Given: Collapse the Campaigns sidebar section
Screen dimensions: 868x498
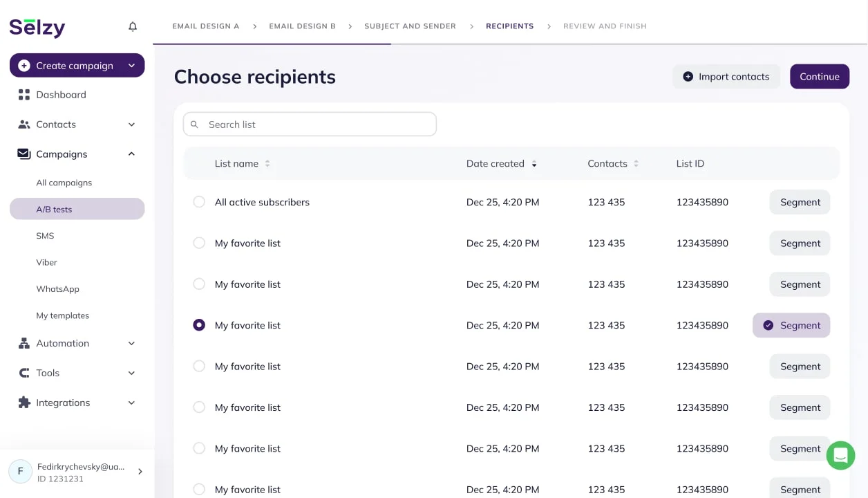Looking at the screenshot, I should 131,154.
